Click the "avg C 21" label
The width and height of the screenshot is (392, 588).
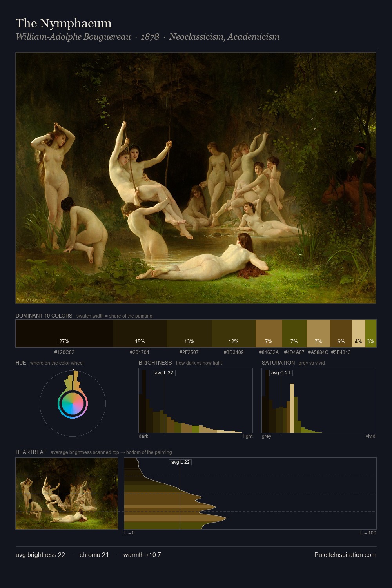tap(281, 373)
